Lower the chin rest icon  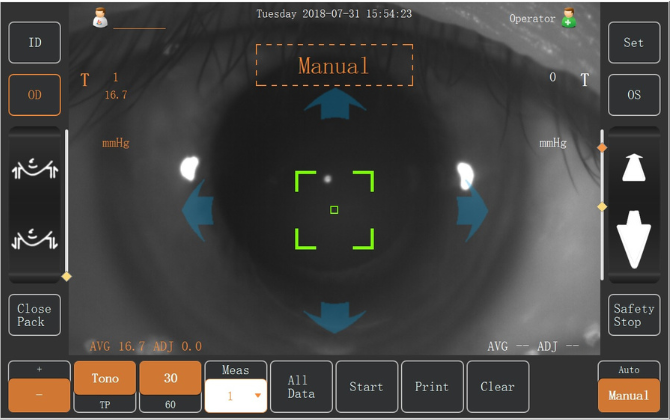[35, 239]
